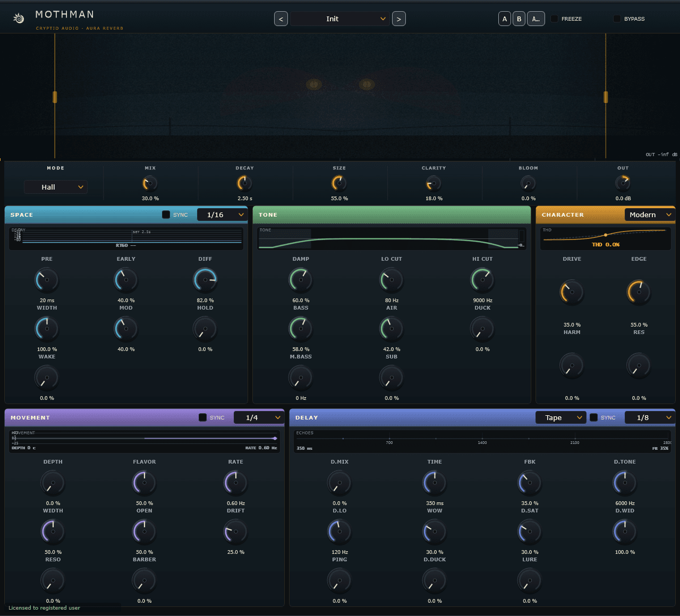Click the WAKE knob
The width and height of the screenshot is (680, 616).
[x=47, y=378]
